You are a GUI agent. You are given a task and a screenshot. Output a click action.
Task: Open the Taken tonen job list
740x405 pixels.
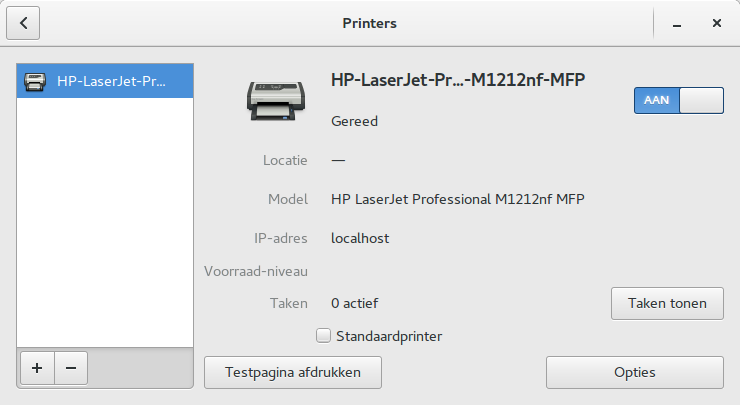667,303
